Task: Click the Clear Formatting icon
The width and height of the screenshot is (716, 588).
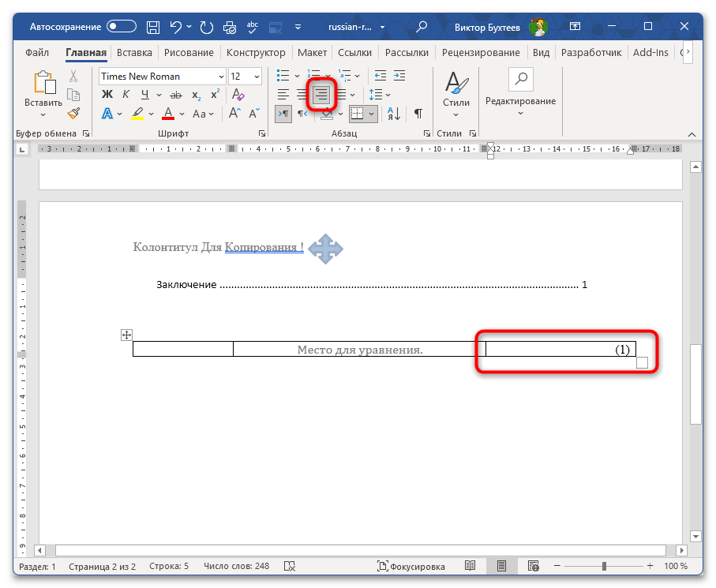Action: pyautogui.click(x=238, y=95)
